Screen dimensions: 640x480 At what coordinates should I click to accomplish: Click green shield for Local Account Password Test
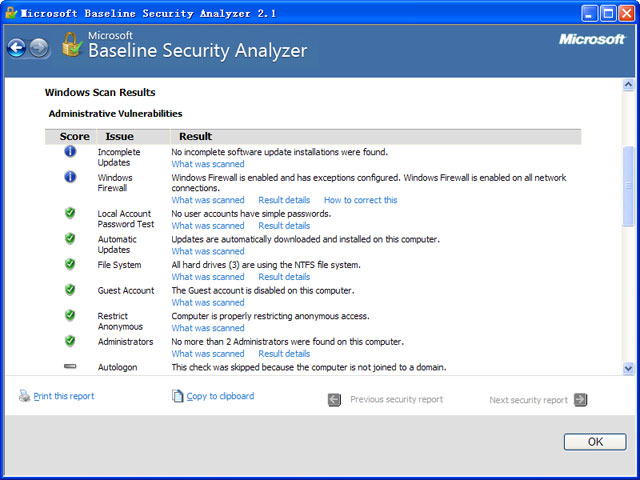click(70, 213)
